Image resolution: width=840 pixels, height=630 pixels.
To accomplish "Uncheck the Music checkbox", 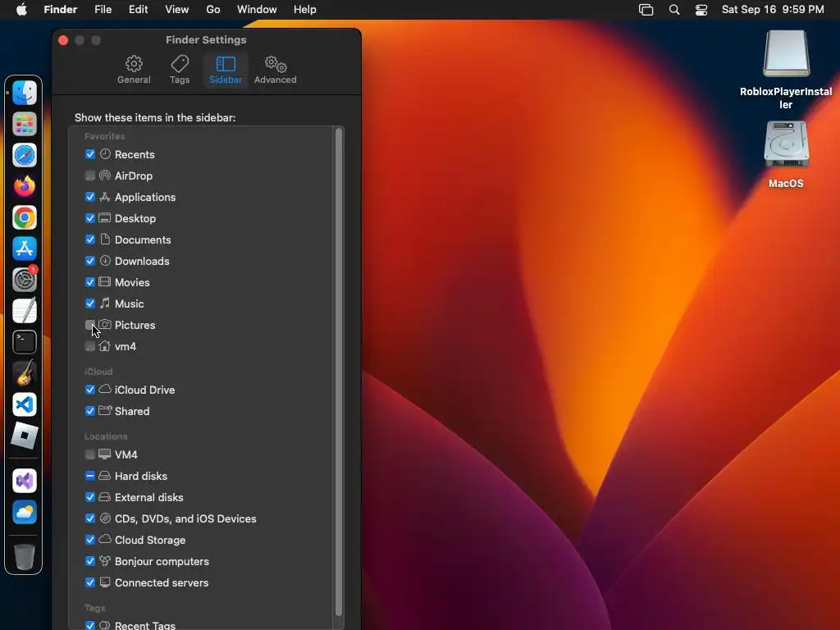I will coord(90,304).
